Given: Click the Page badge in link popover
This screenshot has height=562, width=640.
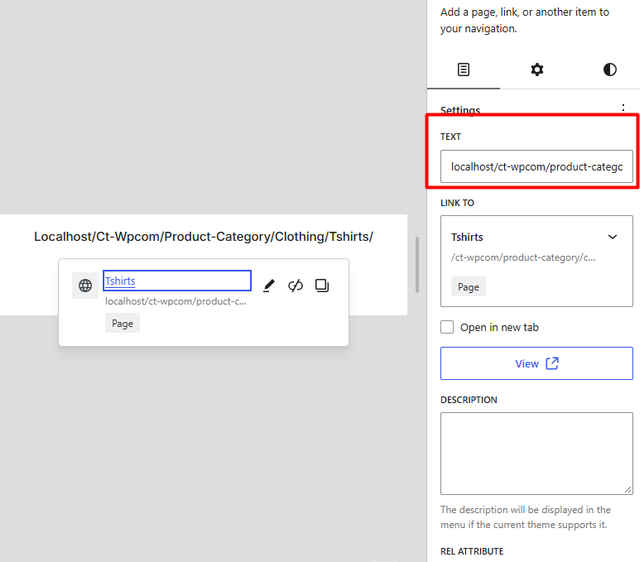Looking at the screenshot, I should 122,323.
